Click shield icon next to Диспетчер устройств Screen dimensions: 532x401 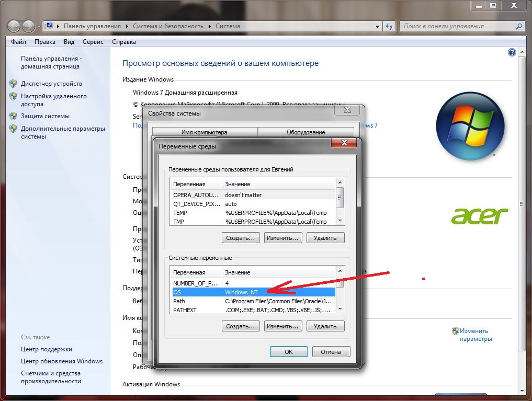click(x=13, y=83)
